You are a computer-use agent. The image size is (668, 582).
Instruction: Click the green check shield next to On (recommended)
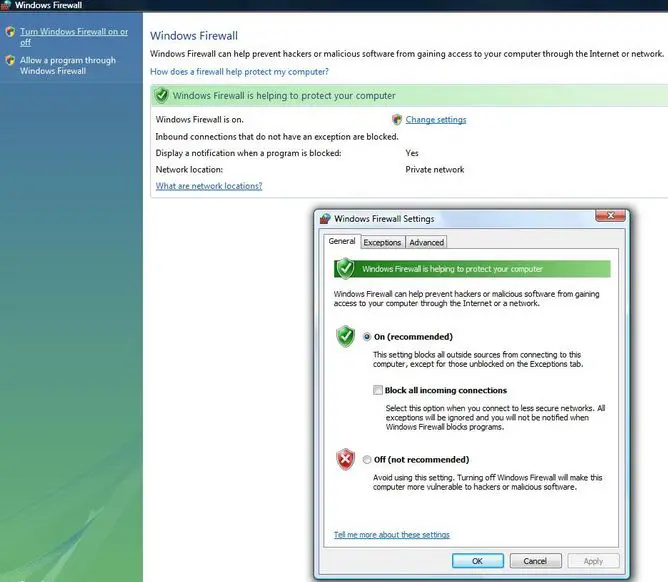pos(346,337)
